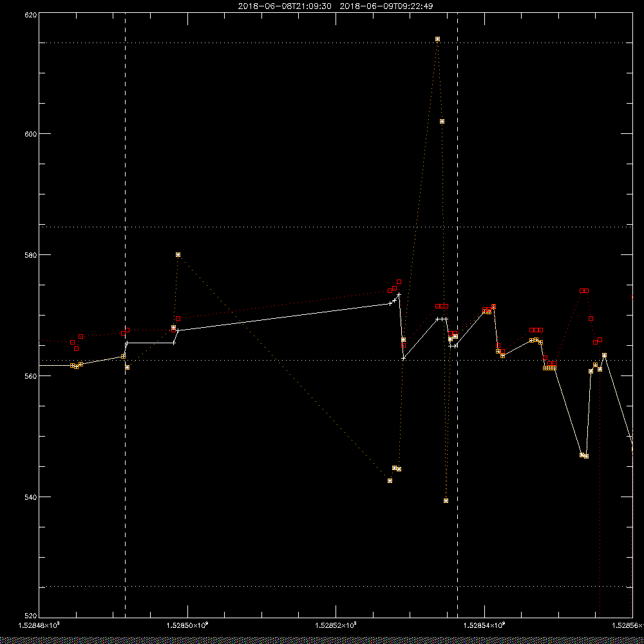
Task: Select the orange data point near 602
Action: [x=442, y=122]
